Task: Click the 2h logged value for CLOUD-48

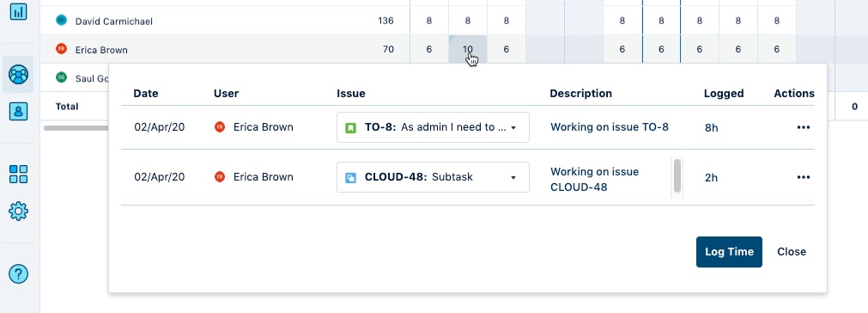Action: [712, 178]
